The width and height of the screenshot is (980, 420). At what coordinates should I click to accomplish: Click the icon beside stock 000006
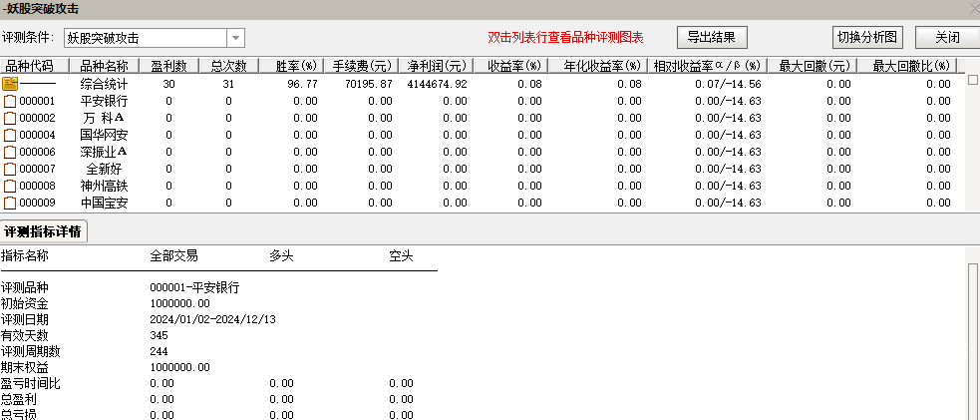[10, 152]
